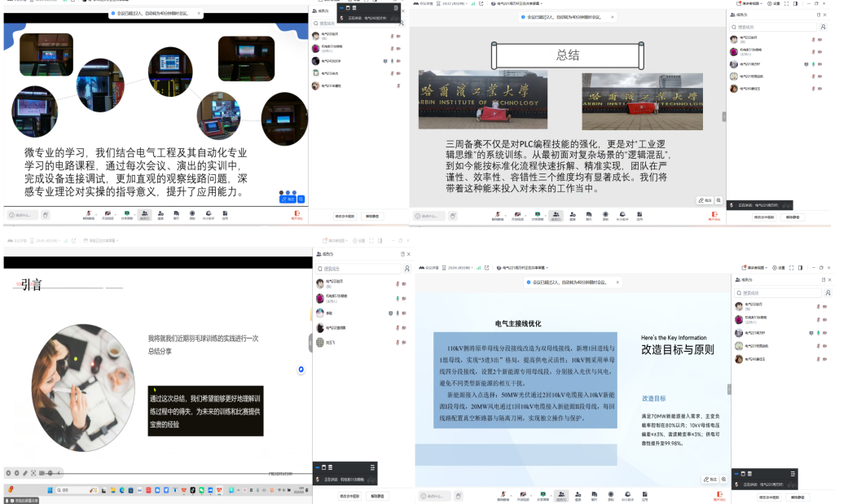Click the Windows Start button on shared taskbar

49,490
